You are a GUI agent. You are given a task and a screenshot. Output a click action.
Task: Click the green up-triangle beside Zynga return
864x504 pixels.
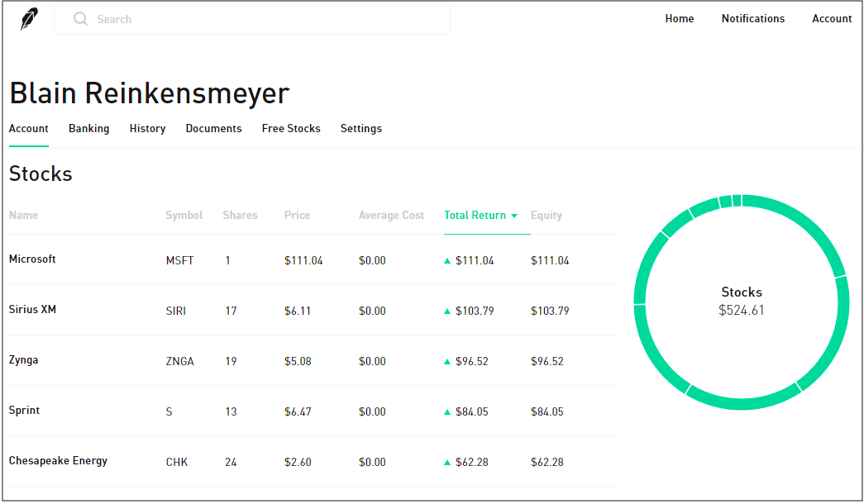pyautogui.click(x=447, y=362)
